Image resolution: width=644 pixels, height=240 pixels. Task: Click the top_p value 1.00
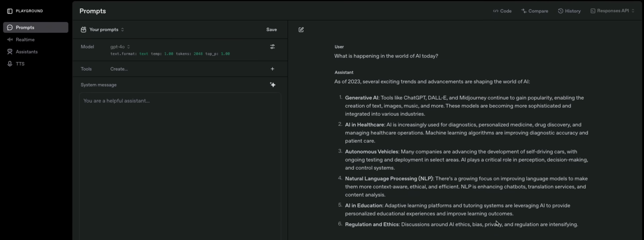[x=225, y=54]
